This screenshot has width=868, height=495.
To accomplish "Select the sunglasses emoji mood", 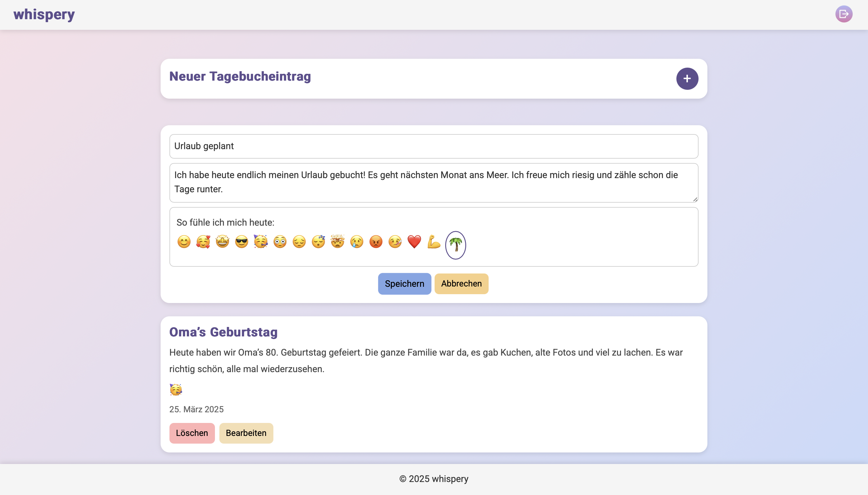I will coord(242,242).
